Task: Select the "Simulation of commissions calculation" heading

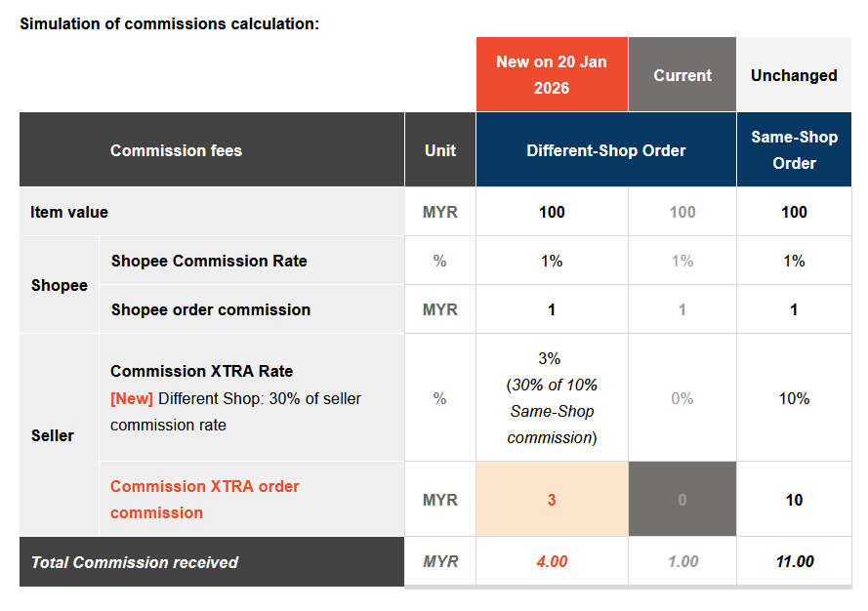Action: pos(169,23)
